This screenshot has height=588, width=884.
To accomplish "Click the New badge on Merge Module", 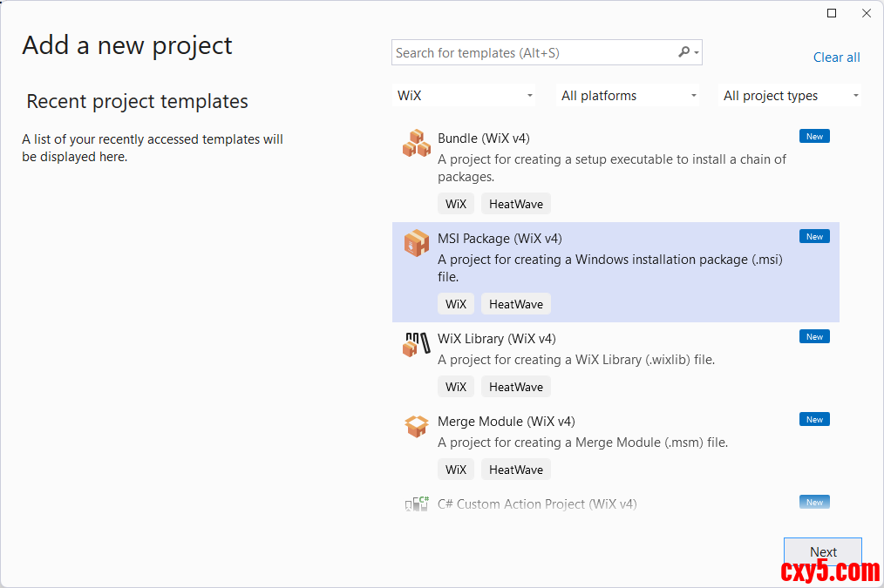I will tap(814, 419).
